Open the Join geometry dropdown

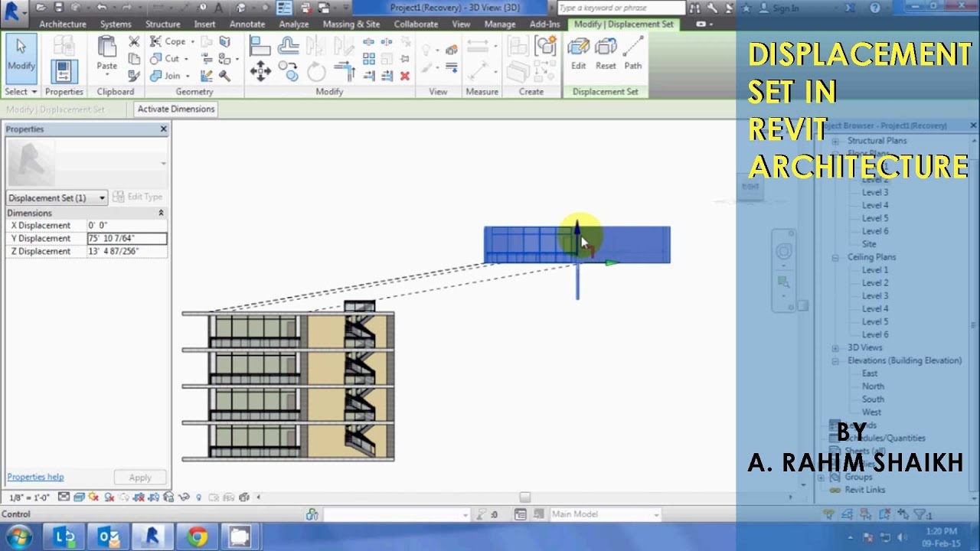pos(188,76)
